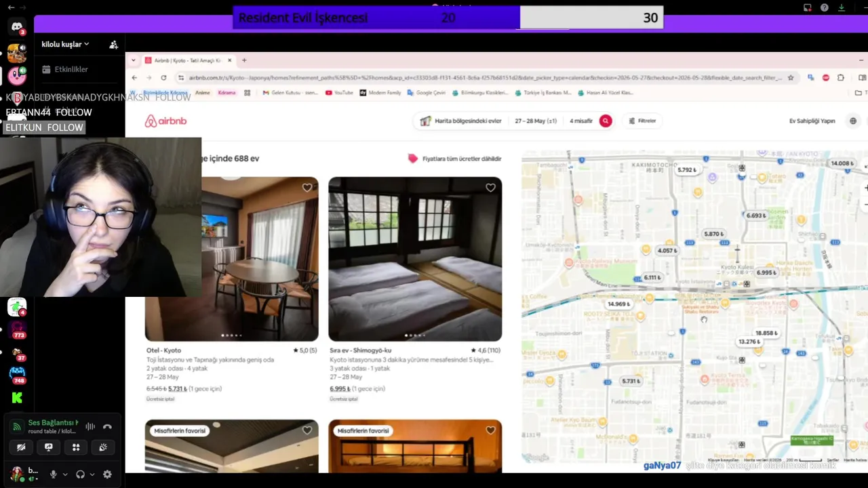Toggle Discord noise suppression waveform icon
This screenshot has height=488, width=868.
[x=90, y=426]
